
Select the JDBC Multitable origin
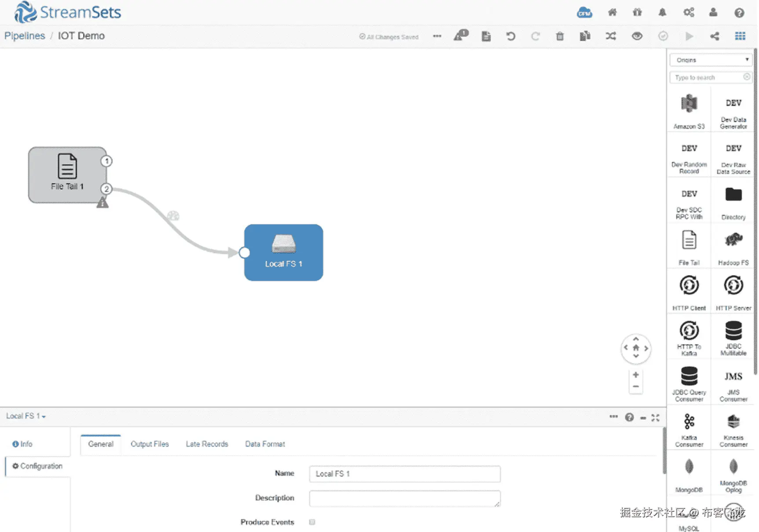coord(733,338)
